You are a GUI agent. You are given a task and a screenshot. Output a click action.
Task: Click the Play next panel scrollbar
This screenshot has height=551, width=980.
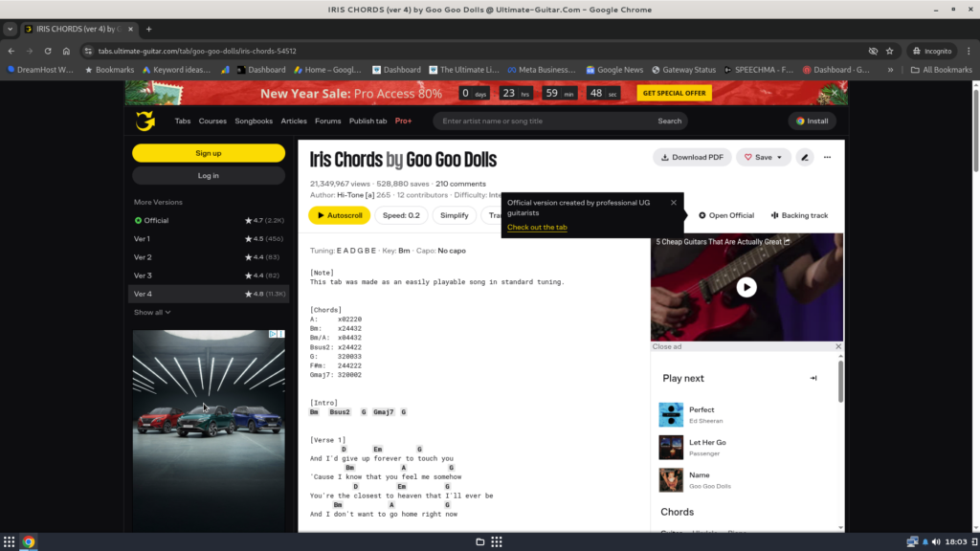[x=841, y=383]
